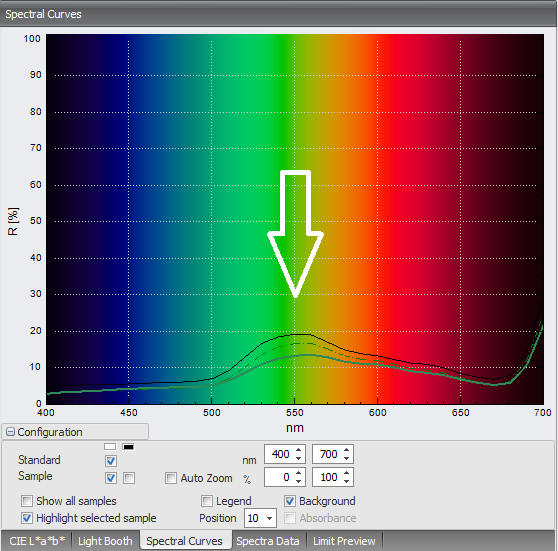Screen dimensions: 558x551
Task: Turn off the Background checkbox
Action: 290,501
